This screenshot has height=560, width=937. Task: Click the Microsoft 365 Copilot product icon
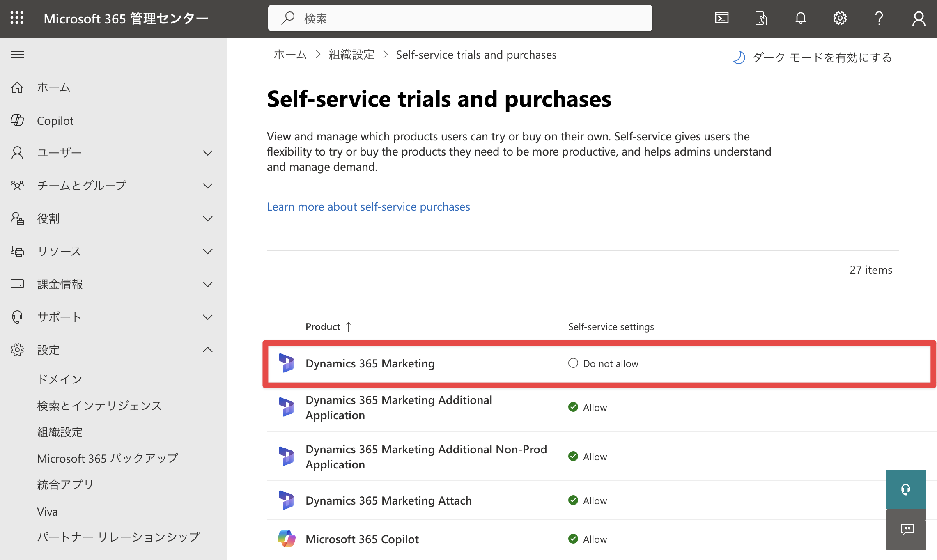point(286,539)
